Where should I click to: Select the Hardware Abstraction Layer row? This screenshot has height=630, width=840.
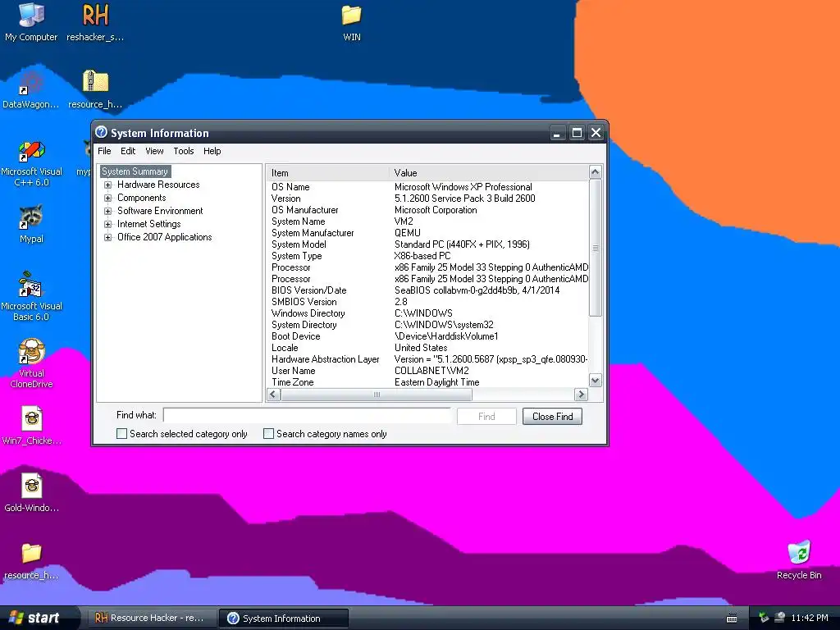(x=427, y=359)
